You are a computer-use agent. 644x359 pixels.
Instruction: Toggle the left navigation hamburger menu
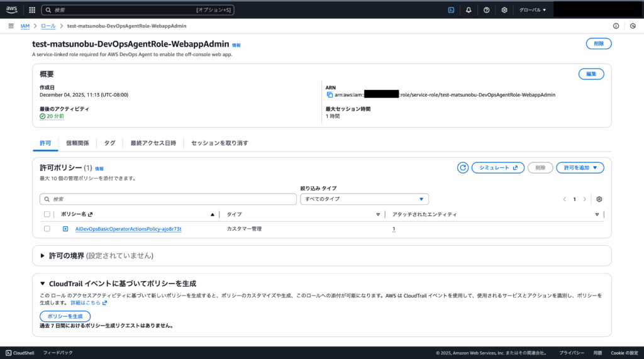pyautogui.click(x=11, y=26)
